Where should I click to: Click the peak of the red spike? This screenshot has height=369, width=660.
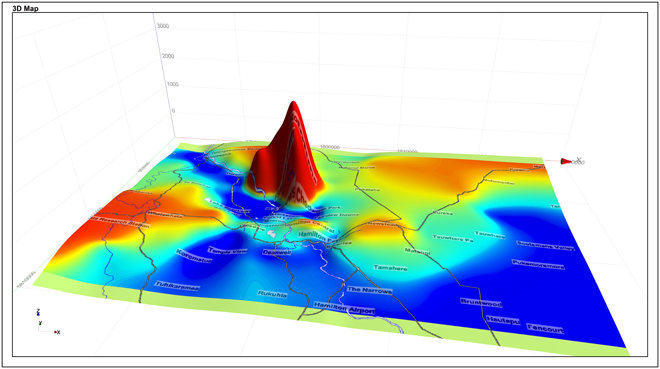tap(293, 103)
